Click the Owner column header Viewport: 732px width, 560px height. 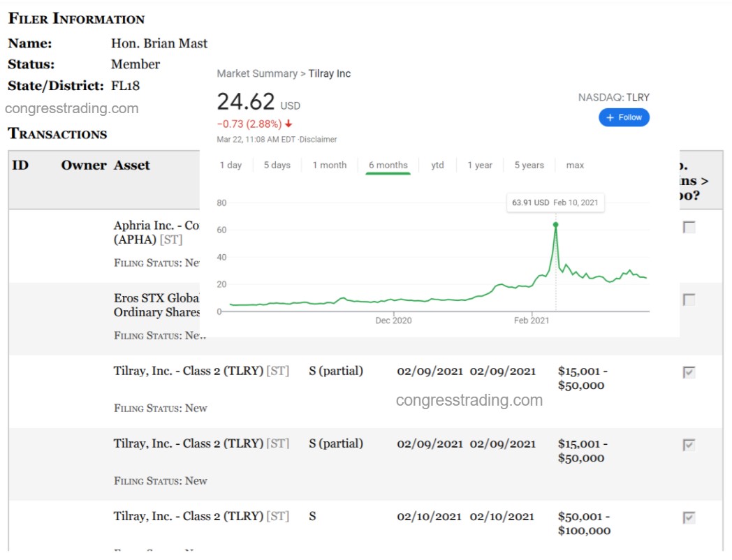click(84, 165)
